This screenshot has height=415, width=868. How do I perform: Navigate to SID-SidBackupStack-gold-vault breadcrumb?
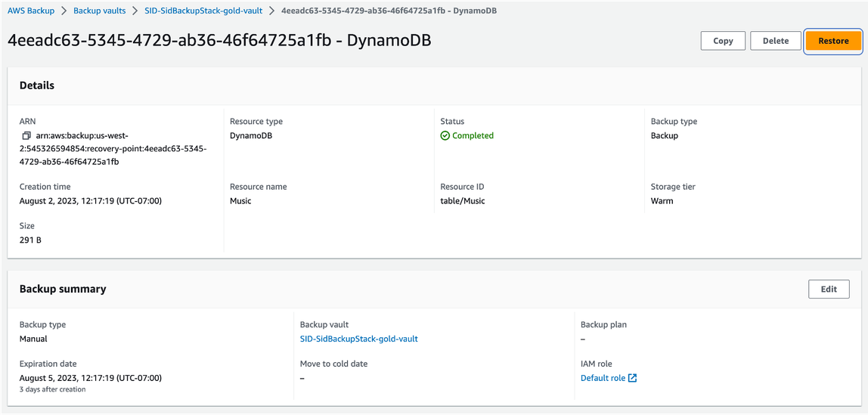[x=203, y=11]
